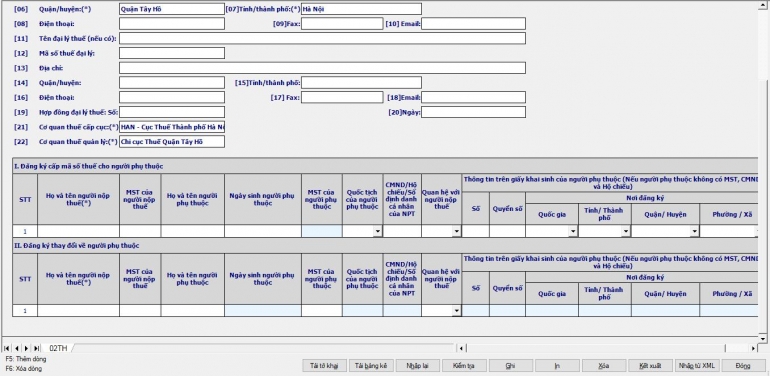Go to previous sheet navigation arrow
The image size is (770, 376).
[16, 348]
